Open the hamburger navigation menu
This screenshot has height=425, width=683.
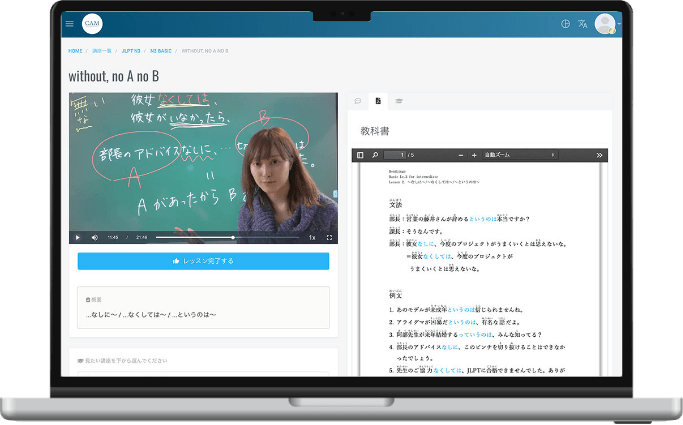[69, 24]
